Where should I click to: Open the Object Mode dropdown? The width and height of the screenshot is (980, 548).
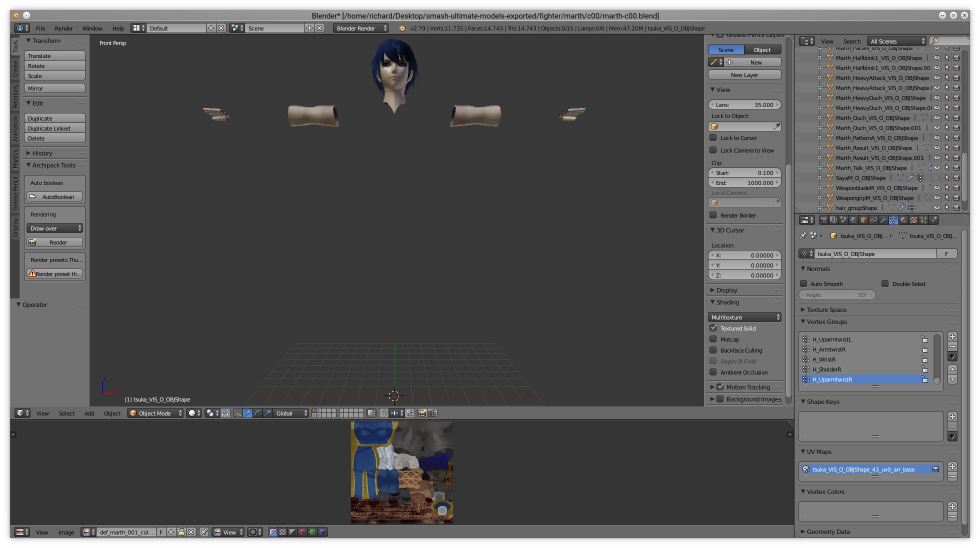(x=155, y=413)
